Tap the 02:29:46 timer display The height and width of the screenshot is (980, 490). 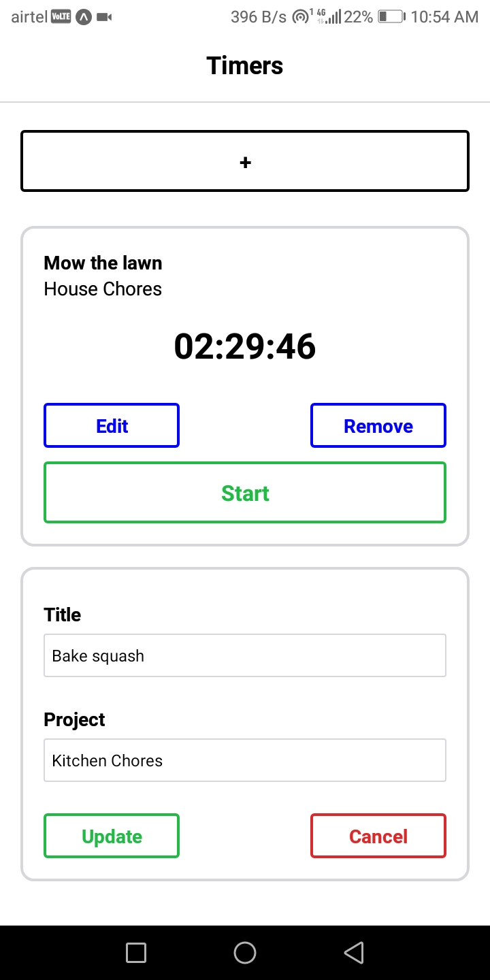[245, 346]
